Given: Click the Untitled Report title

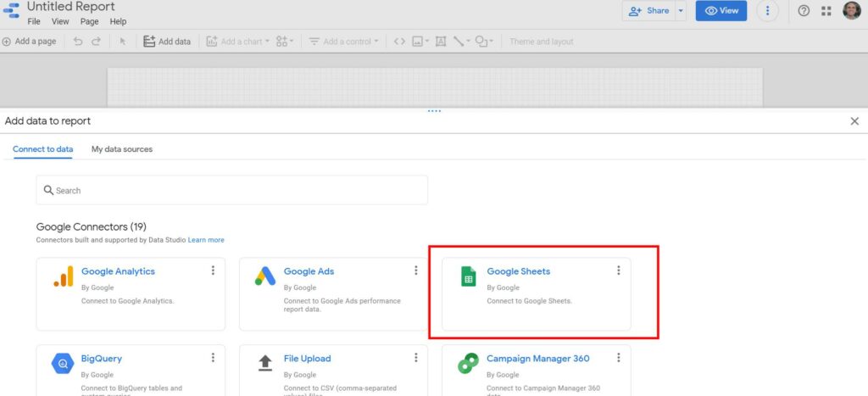Looking at the screenshot, I should [x=71, y=7].
